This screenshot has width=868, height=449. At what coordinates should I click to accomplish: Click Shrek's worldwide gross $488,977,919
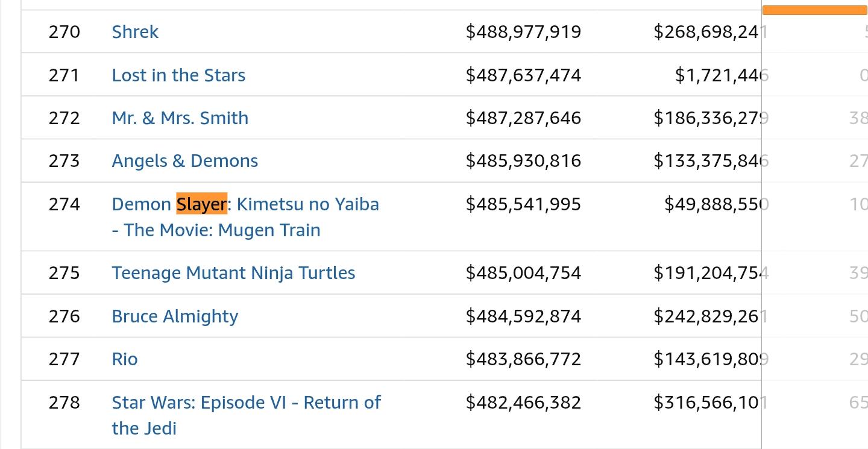click(x=523, y=32)
